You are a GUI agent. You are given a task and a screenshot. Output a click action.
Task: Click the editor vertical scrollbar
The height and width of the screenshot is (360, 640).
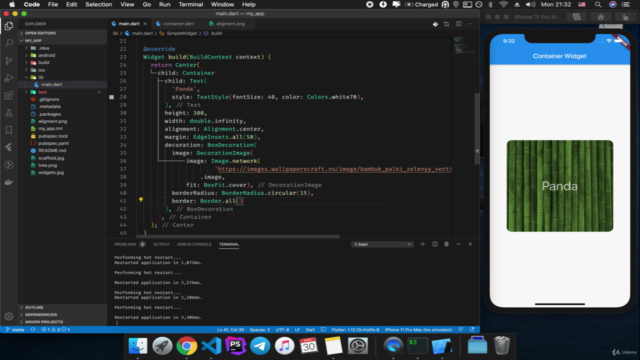click(477, 129)
